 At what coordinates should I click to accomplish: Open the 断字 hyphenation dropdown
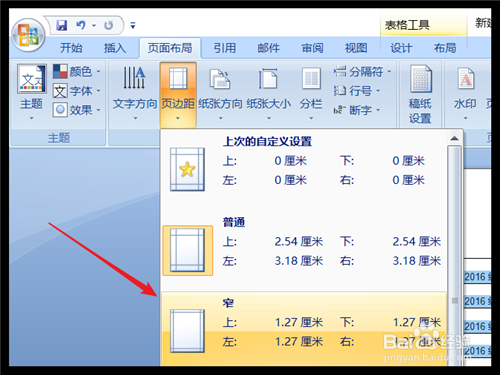pos(357,110)
